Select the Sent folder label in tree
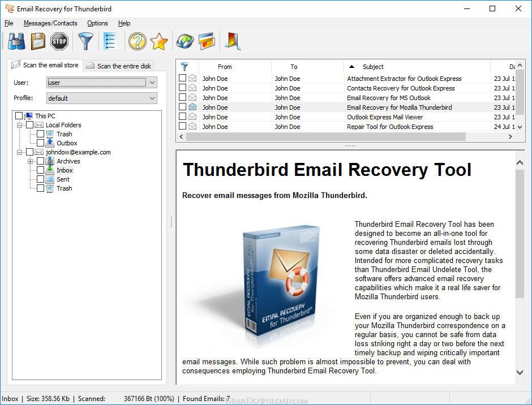This screenshot has width=532, height=405. [63, 179]
